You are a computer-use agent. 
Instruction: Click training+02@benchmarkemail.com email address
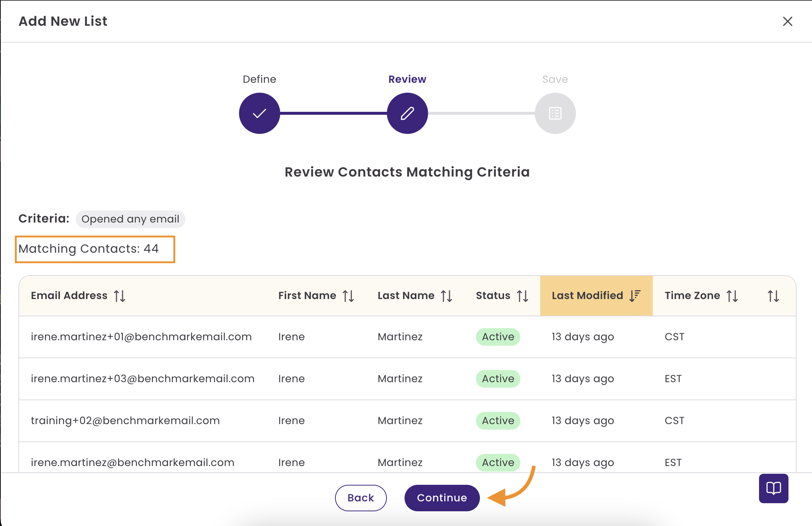tap(125, 420)
